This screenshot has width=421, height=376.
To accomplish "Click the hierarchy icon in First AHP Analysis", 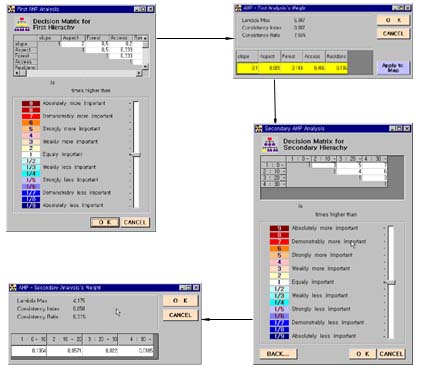I will click(22, 24).
